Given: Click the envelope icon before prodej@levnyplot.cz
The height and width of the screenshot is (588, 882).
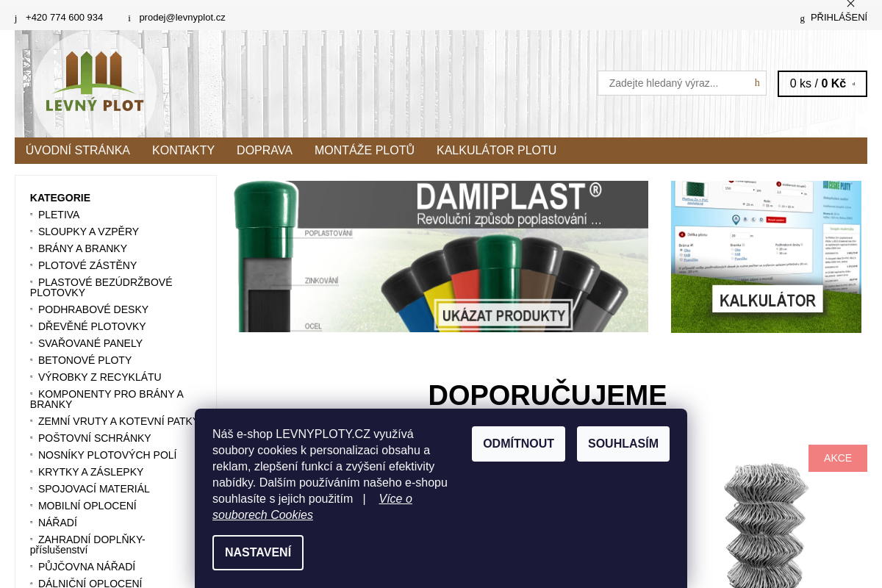Looking at the screenshot, I should pos(129,18).
